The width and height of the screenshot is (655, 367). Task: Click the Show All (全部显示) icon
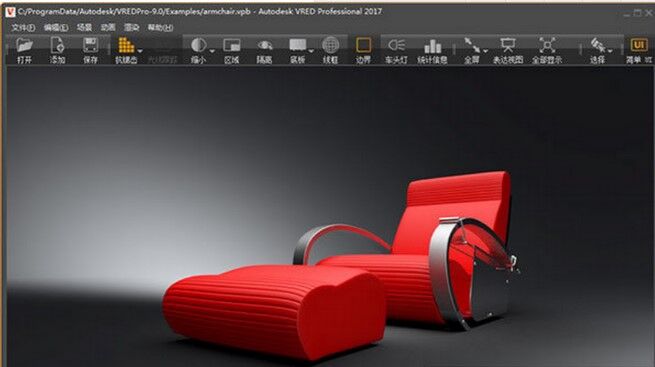click(547, 45)
